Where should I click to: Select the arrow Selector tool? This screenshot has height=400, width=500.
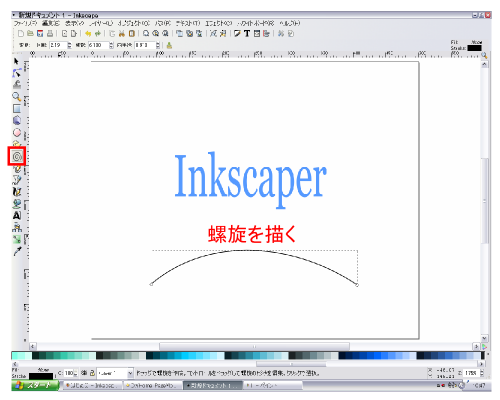coord(16,61)
